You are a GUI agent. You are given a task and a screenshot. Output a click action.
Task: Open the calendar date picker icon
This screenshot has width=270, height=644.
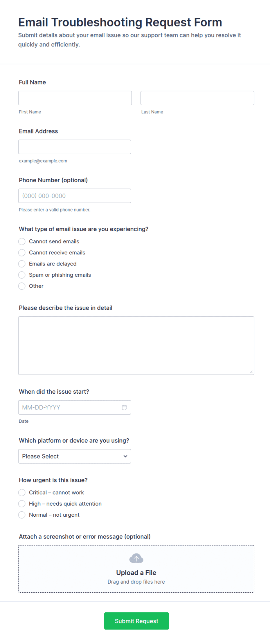coord(124,407)
